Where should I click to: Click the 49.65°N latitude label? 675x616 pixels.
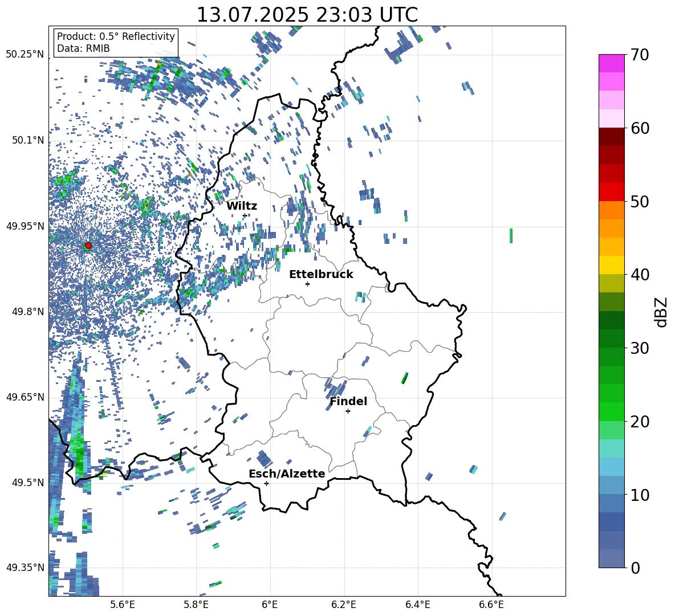25,397
